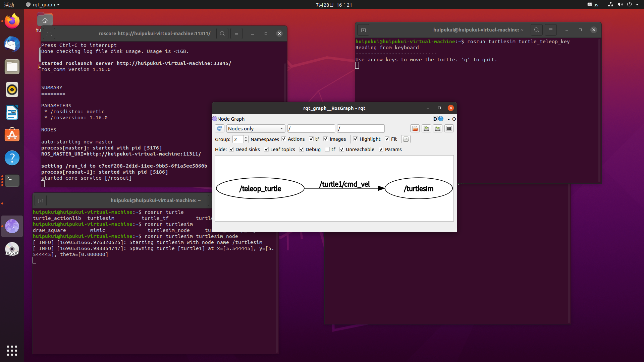This screenshot has height=362, width=644.
Task: Search in the teleop_key terminal window
Action: (537, 30)
